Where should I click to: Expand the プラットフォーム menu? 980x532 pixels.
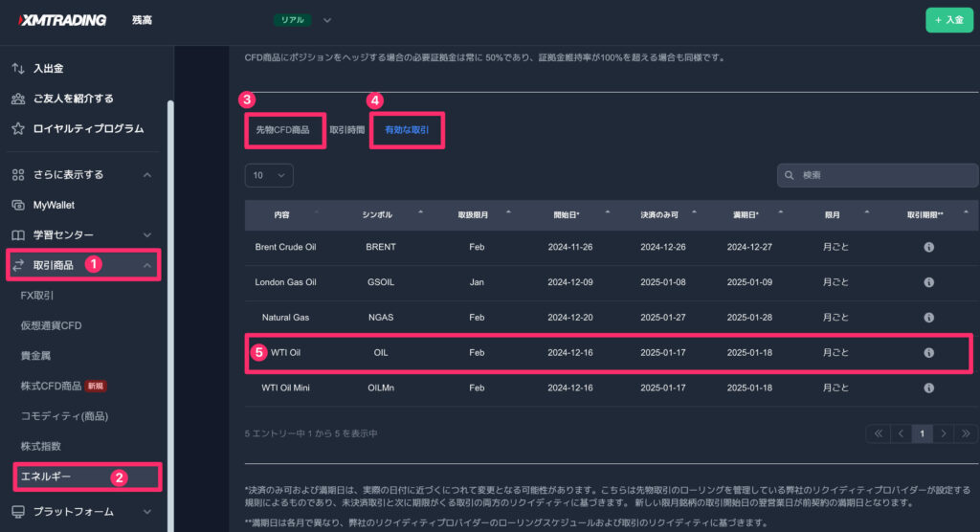146,511
